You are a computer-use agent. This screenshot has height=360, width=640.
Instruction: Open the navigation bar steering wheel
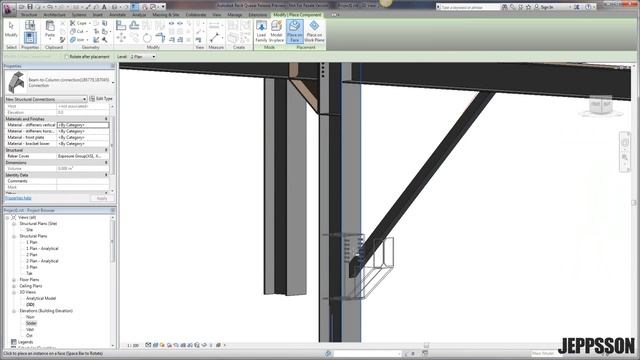pos(625,143)
